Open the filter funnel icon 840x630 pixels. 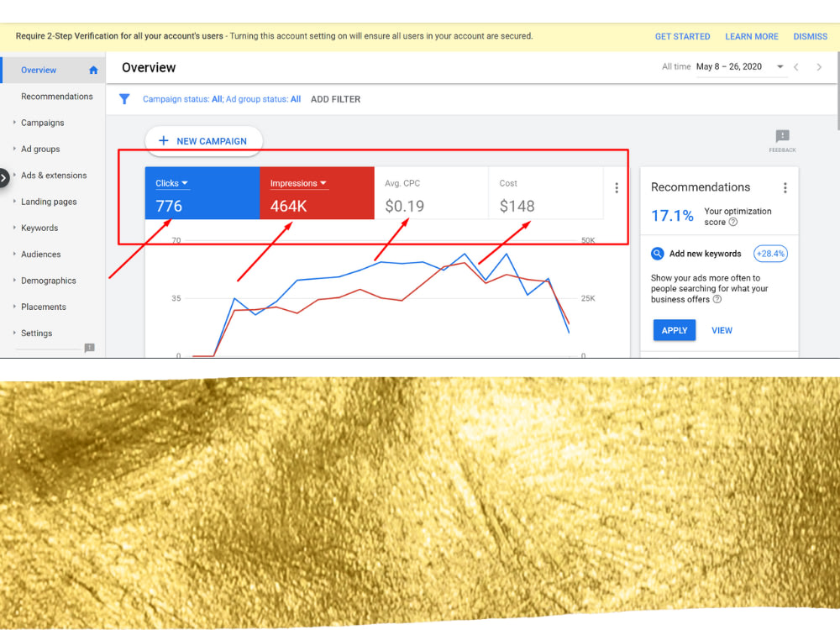124,99
